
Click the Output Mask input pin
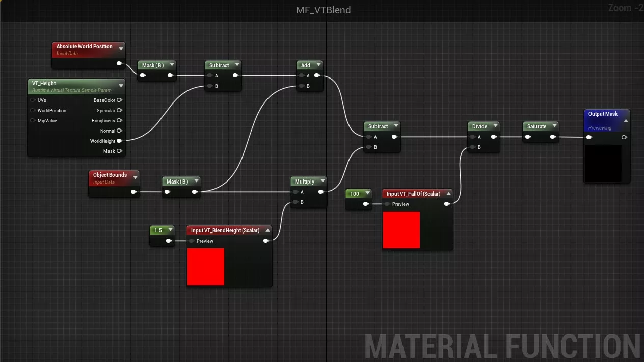pyautogui.click(x=589, y=137)
